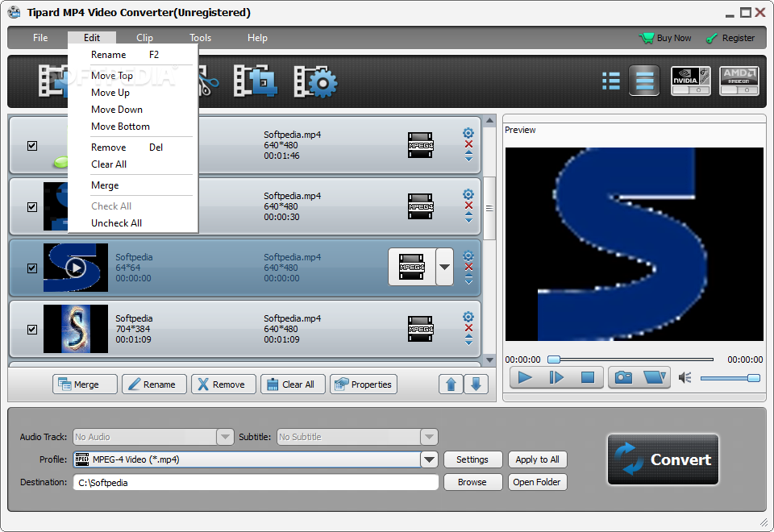Click the shopping cart Buy Now icon
Image resolution: width=774 pixels, height=532 pixels.
pyautogui.click(x=646, y=38)
